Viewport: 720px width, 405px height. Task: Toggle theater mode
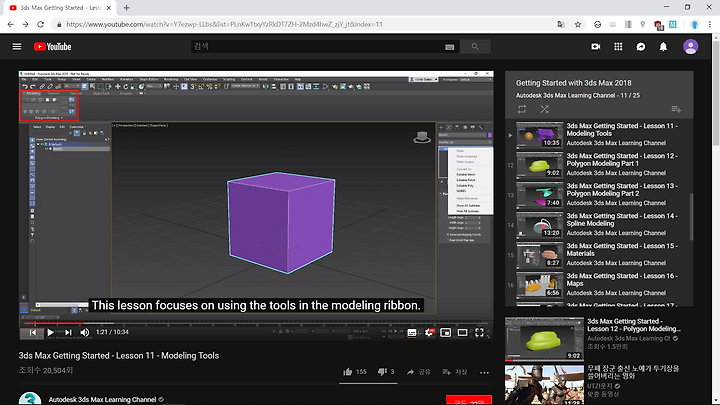[462, 332]
